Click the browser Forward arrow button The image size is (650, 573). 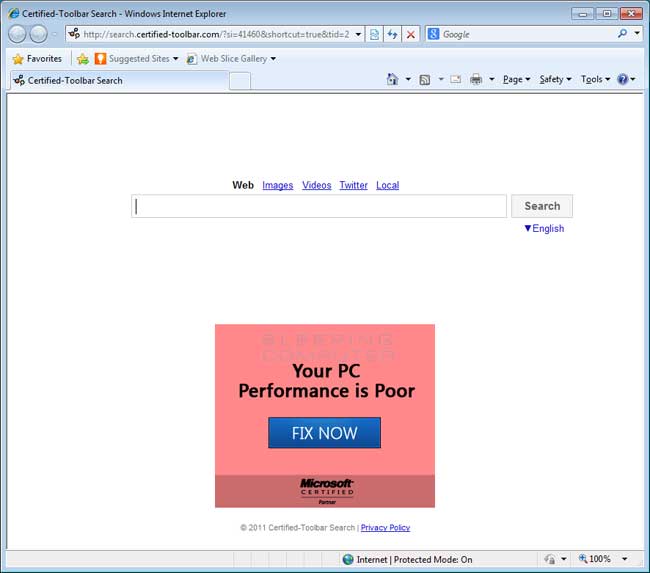(39, 34)
